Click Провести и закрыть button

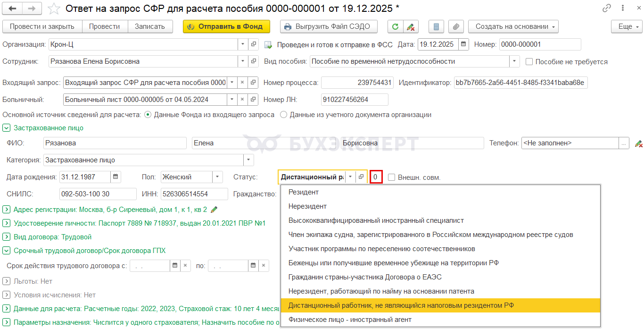click(42, 26)
